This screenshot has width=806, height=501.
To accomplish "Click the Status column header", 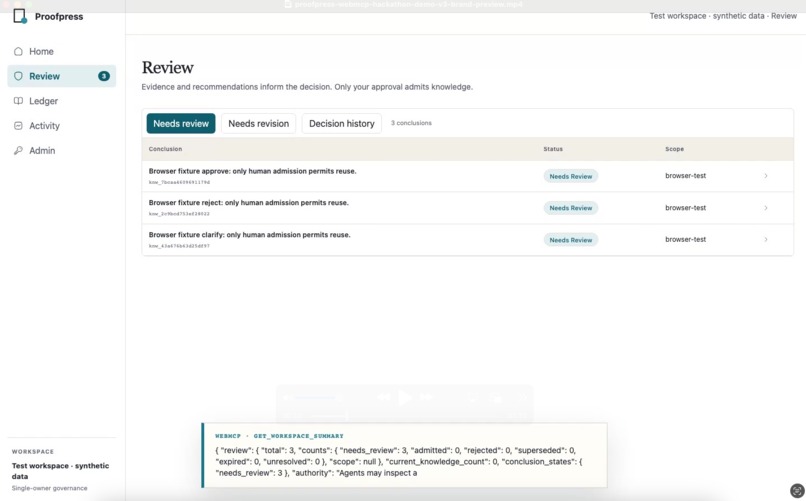I will (x=553, y=149).
